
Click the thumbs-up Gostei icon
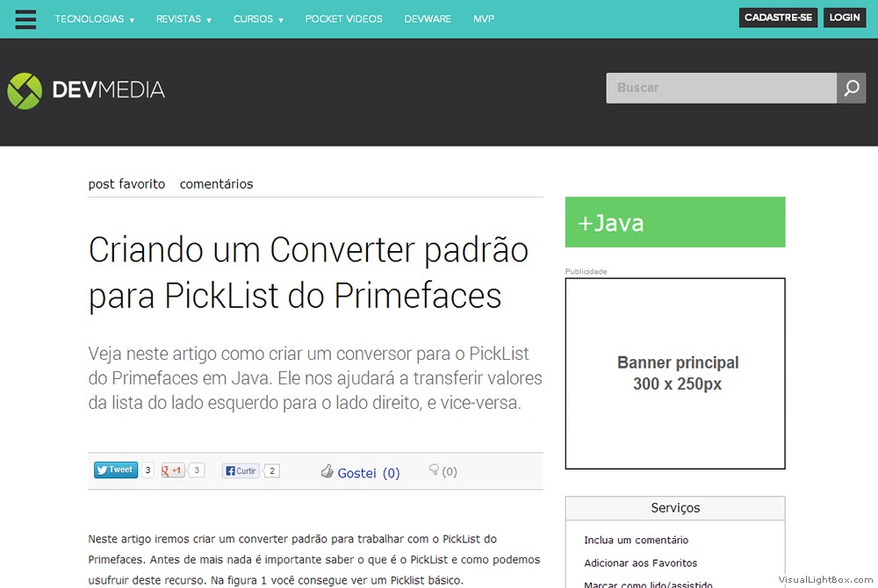327,471
